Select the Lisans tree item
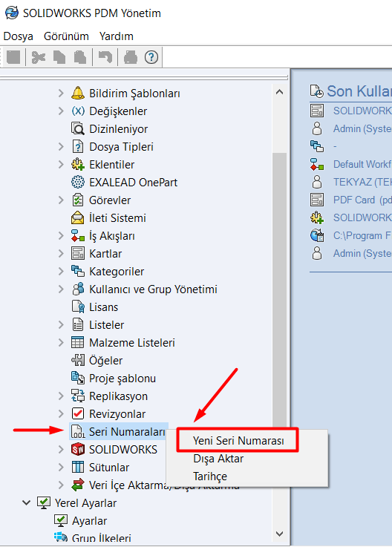 pyautogui.click(x=103, y=307)
